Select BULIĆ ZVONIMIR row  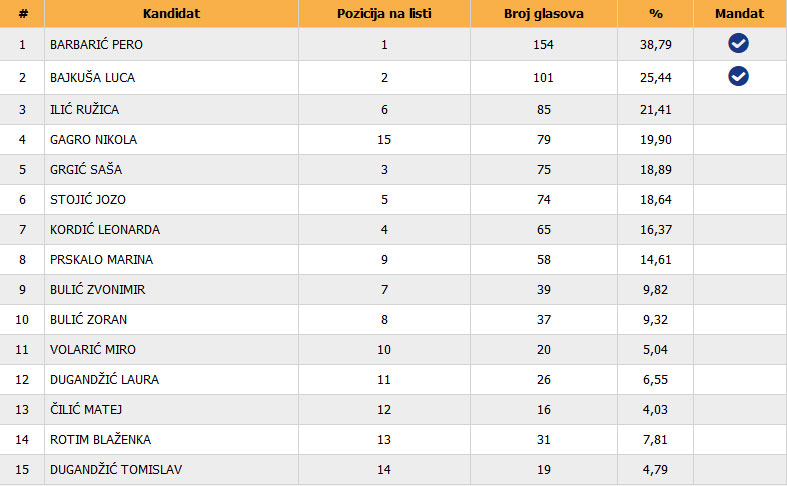tap(99, 290)
